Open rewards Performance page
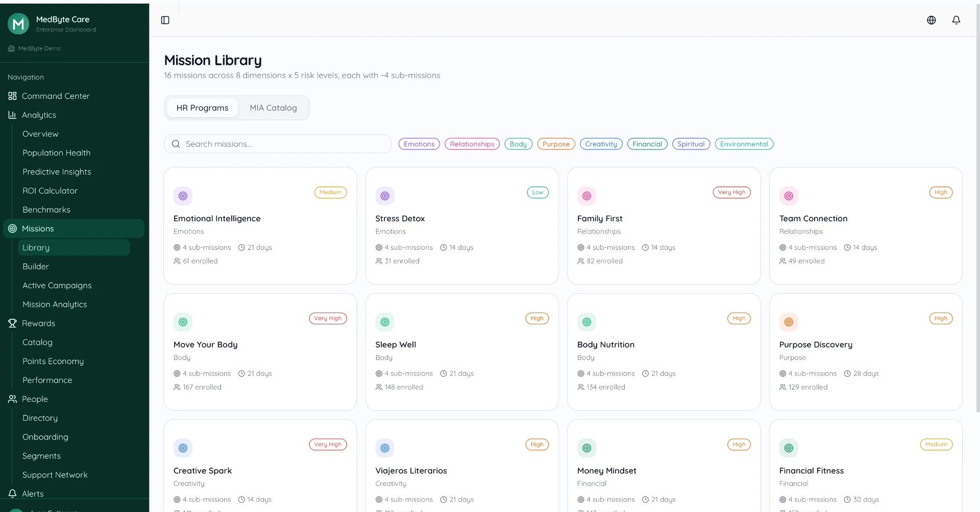980x512 pixels. 73,380
